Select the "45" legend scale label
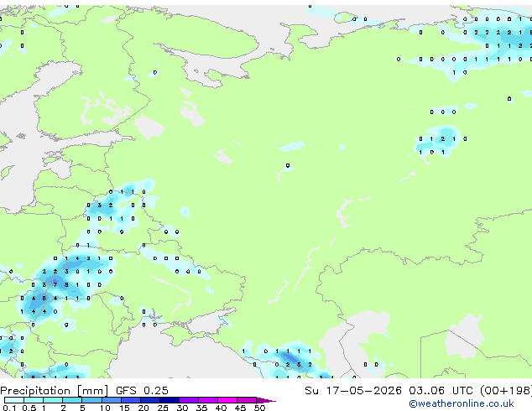Image resolution: width=532 pixels, height=411 pixels. (240, 408)
